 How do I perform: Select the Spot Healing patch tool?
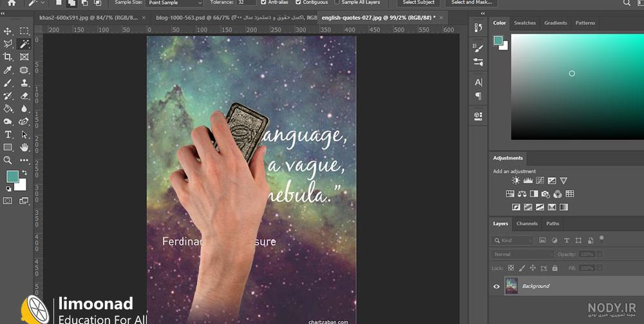(x=24, y=70)
